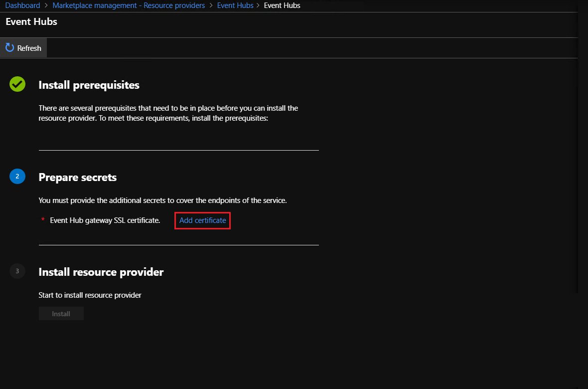The image size is (588, 389).
Task: Click the first Event Hubs breadcrumb link
Action: tap(235, 5)
